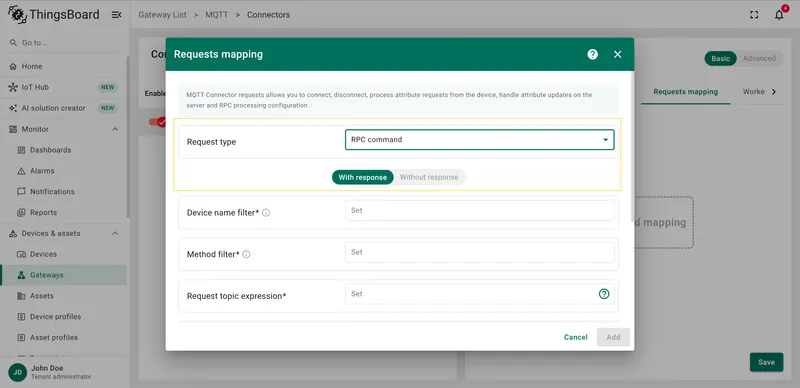Switch to Basic configuration mode
This screenshot has height=388, width=800.
coord(720,59)
